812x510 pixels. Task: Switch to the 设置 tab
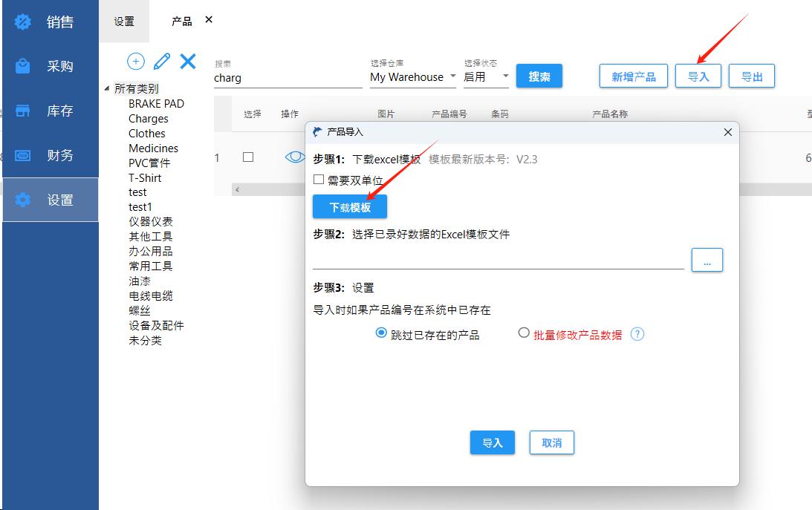point(124,22)
